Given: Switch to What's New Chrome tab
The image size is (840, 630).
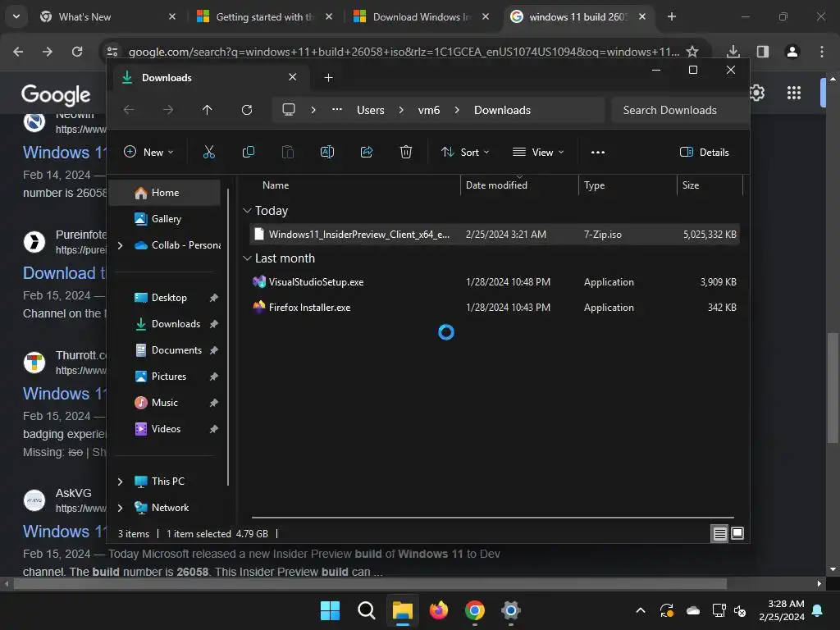Looking at the screenshot, I should pos(106,16).
